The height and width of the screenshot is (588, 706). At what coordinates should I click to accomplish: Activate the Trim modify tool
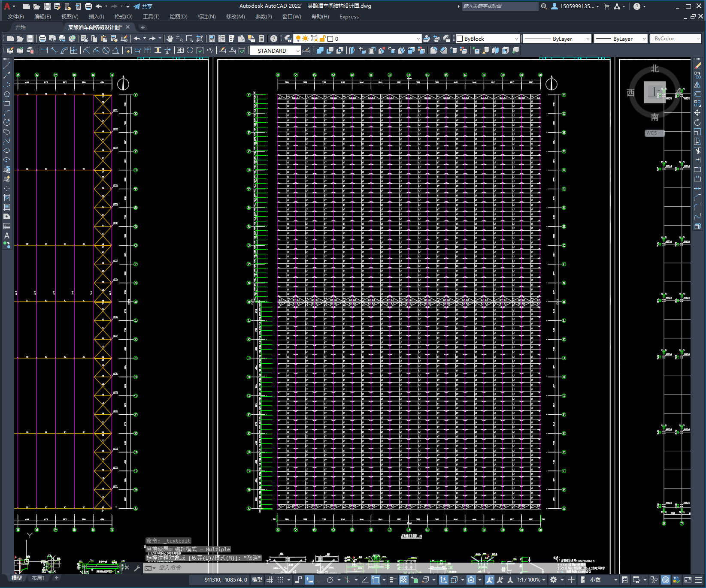697,151
